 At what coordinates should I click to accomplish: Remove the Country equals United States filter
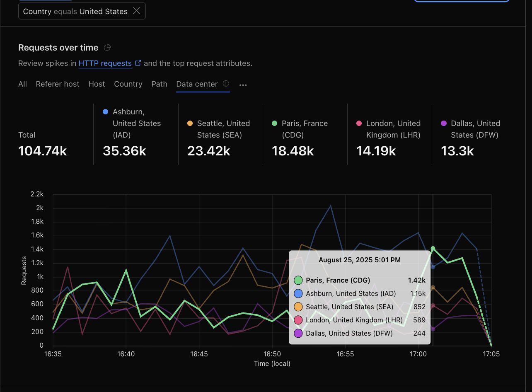136,11
